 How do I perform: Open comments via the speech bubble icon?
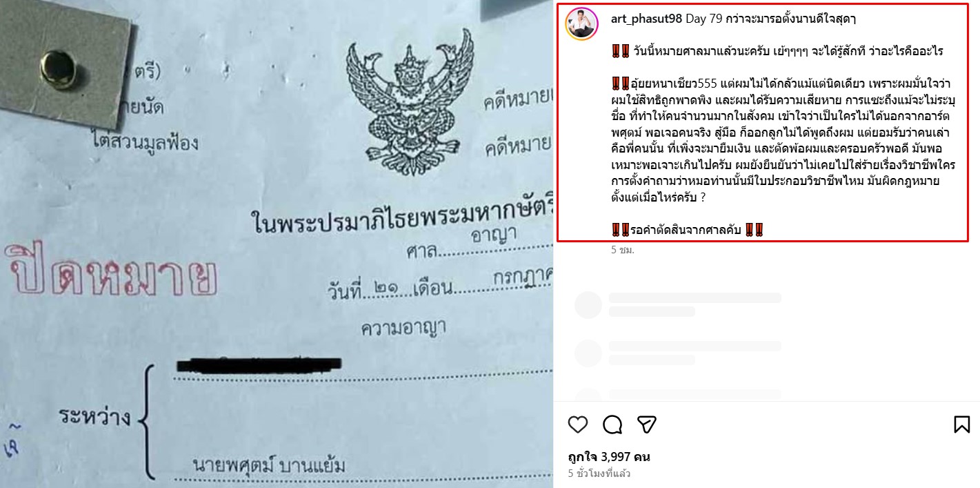612,424
